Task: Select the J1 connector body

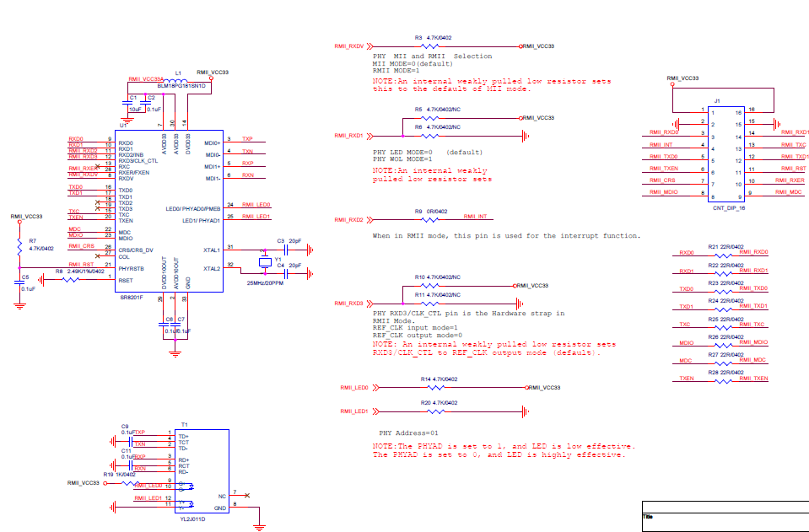Action: click(726, 154)
